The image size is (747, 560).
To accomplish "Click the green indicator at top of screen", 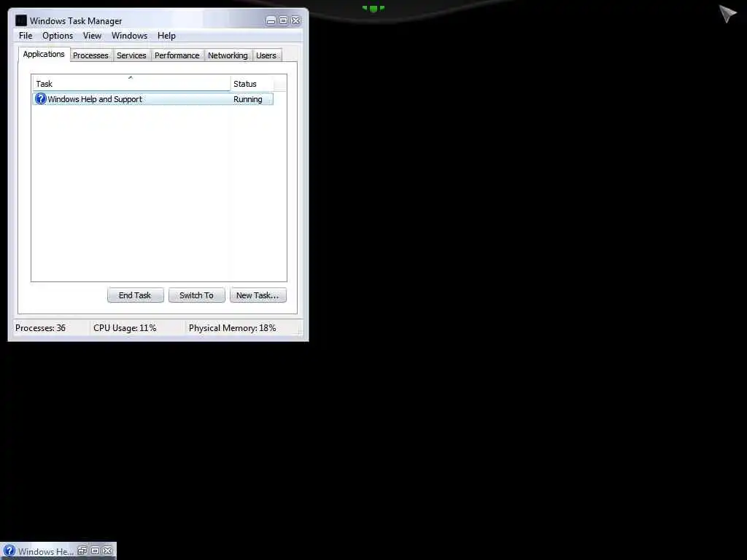I will [x=373, y=8].
